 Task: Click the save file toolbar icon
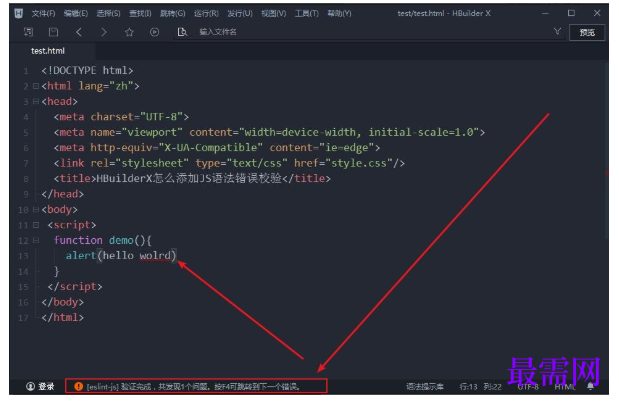[53, 32]
